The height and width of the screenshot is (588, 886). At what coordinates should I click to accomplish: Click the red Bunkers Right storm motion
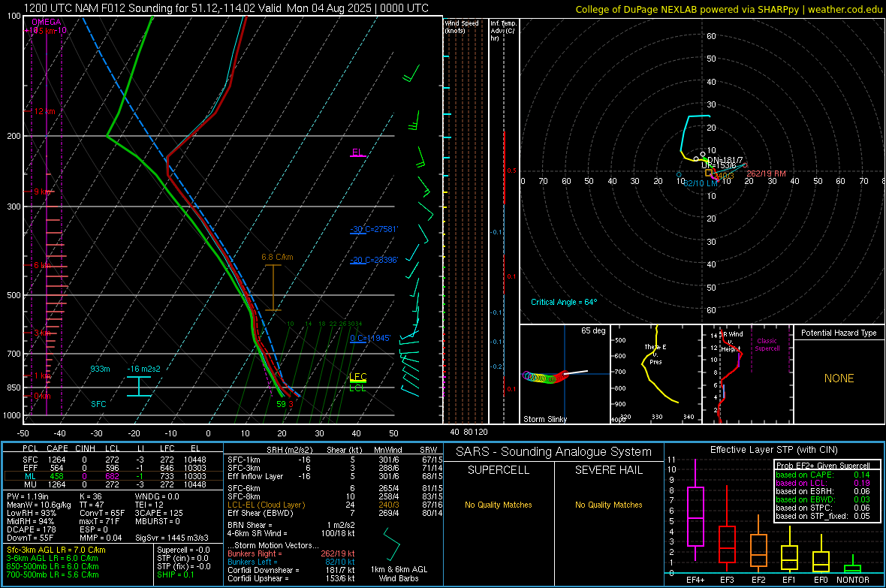coord(291,553)
